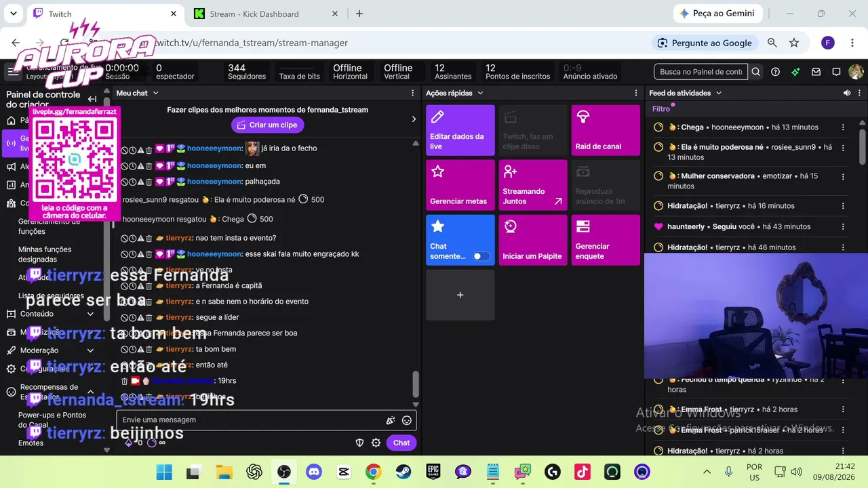Viewport: 868px width, 488px height.
Task: Click the chat panel scrollbar thumb
Action: pyautogui.click(x=416, y=384)
